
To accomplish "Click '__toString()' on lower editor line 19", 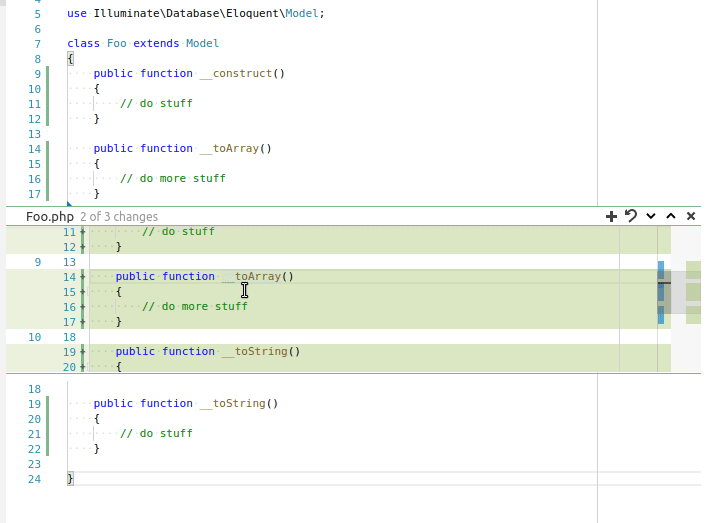I will [239, 404].
